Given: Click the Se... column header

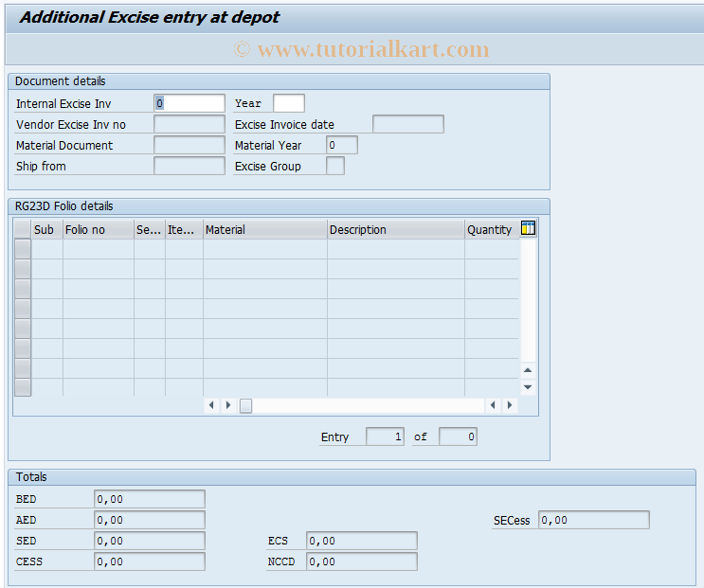Looking at the screenshot, I should [x=150, y=230].
